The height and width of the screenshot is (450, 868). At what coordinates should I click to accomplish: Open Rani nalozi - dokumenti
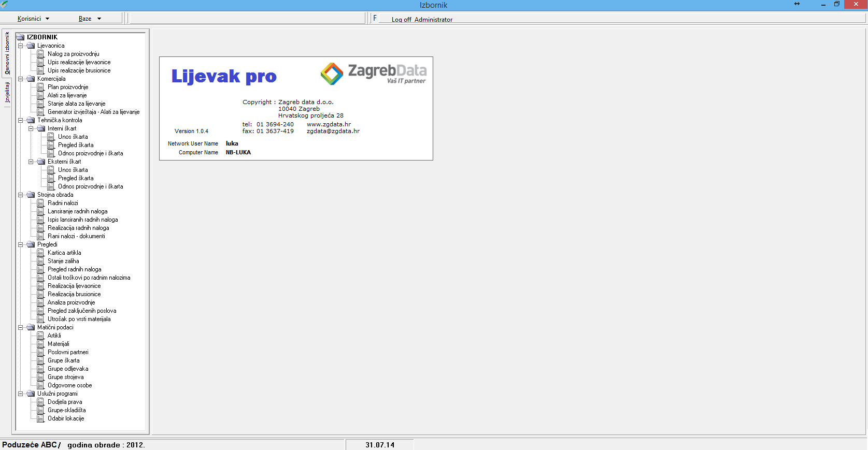click(x=76, y=236)
